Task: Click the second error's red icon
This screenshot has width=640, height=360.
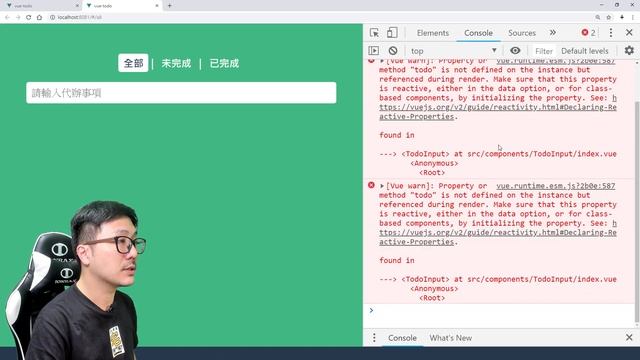Action: (371, 185)
